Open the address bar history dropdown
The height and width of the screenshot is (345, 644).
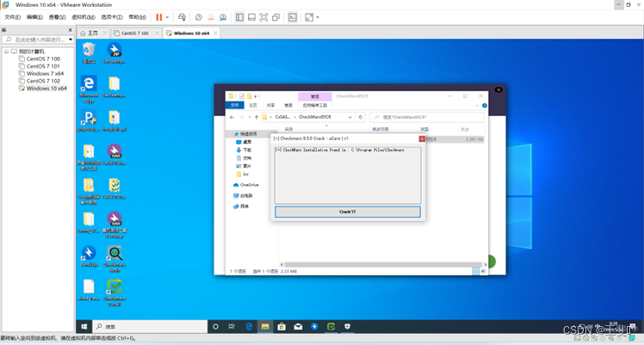(x=350, y=117)
